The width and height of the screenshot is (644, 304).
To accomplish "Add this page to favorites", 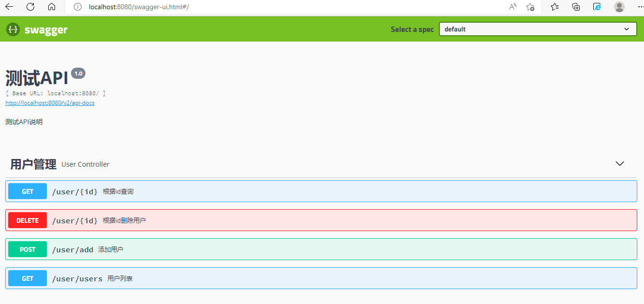I will coord(530,7).
